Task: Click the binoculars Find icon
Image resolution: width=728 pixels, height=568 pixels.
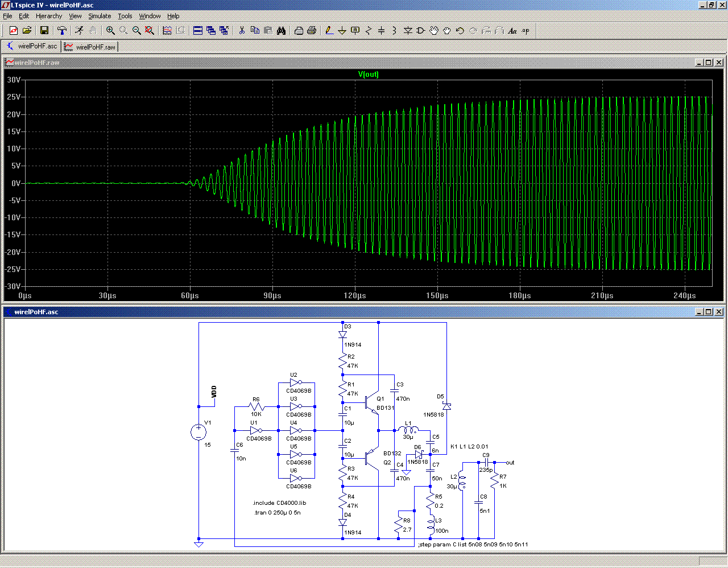Action: pos(281,31)
